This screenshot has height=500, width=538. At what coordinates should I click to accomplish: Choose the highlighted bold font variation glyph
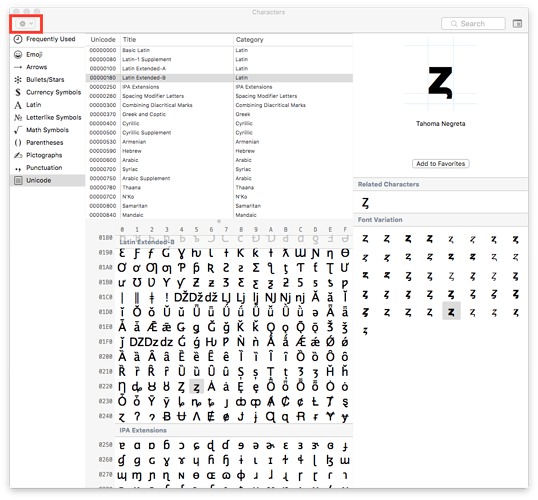pos(451,312)
